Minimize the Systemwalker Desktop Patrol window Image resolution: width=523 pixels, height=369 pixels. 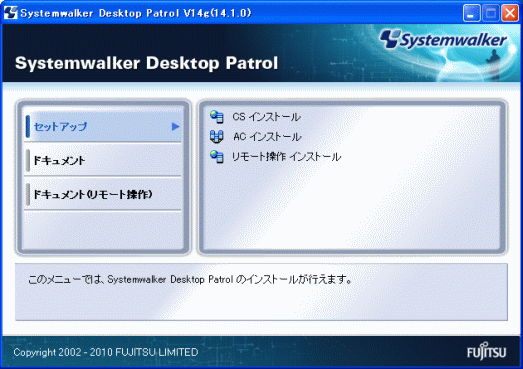471,13
